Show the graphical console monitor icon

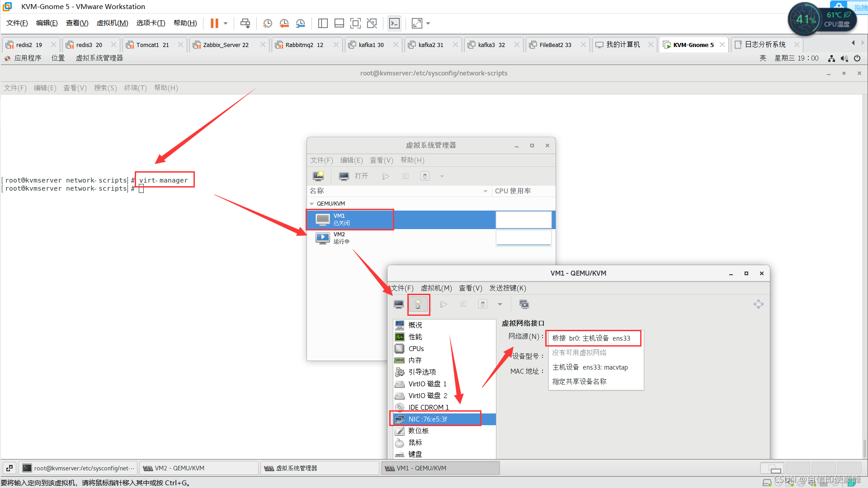pyautogui.click(x=399, y=305)
